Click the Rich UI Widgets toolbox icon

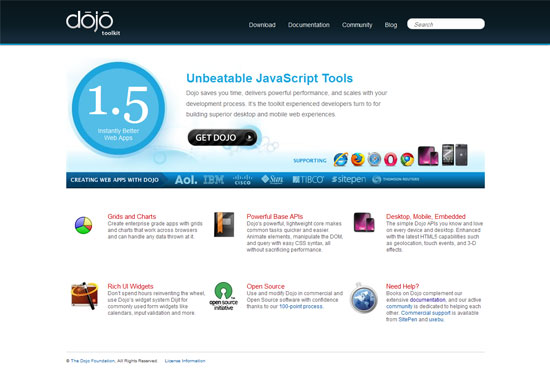[x=84, y=296]
